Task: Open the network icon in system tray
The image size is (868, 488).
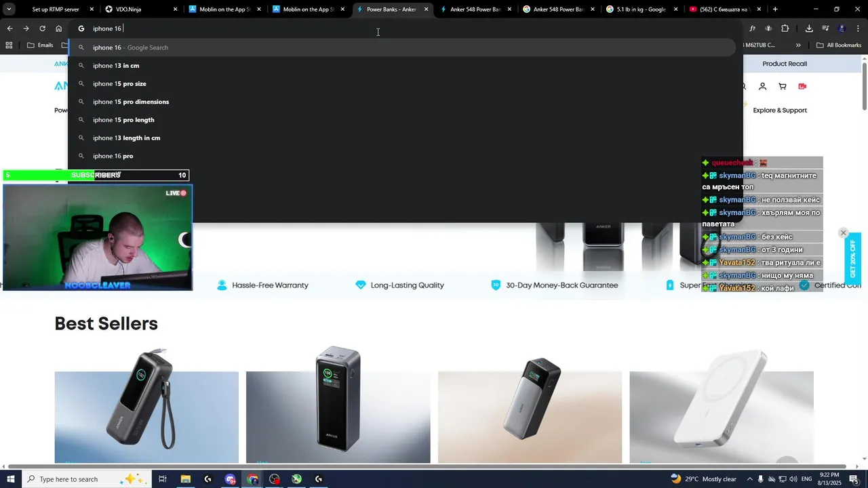Action: [783, 479]
